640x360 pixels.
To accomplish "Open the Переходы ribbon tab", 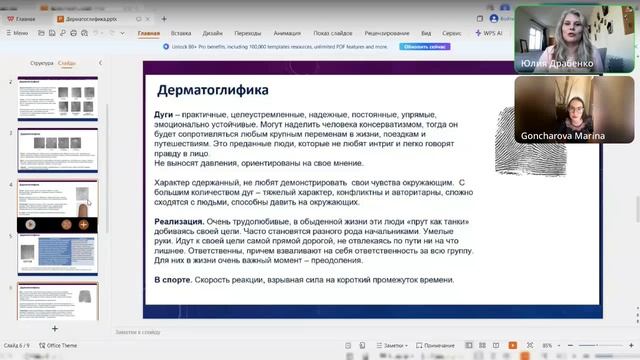I will pyautogui.click(x=248, y=33).
